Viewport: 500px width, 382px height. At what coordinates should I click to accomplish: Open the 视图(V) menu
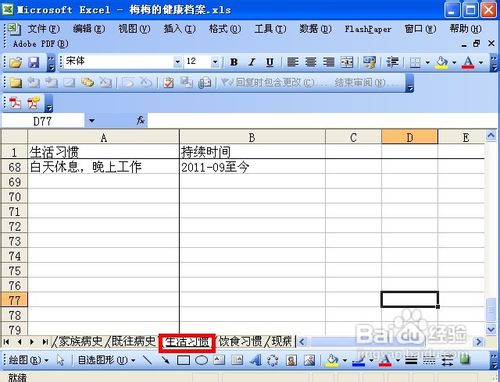coord(134,29)
